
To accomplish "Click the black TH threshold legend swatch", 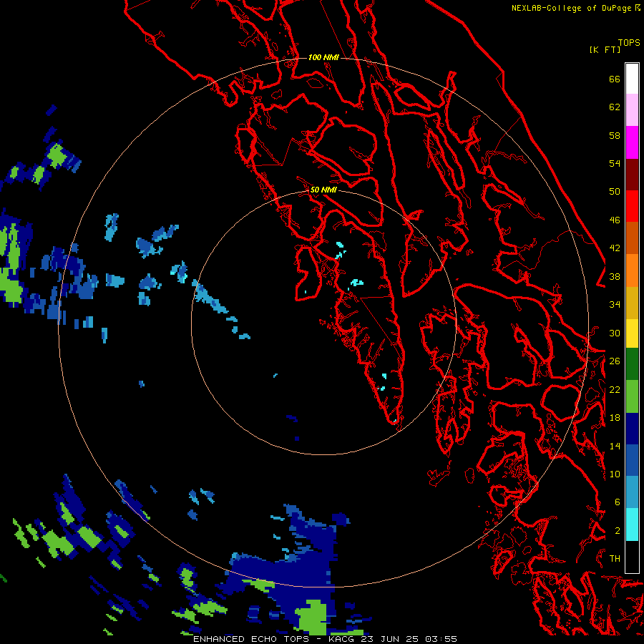I will [x=632, y=557].
